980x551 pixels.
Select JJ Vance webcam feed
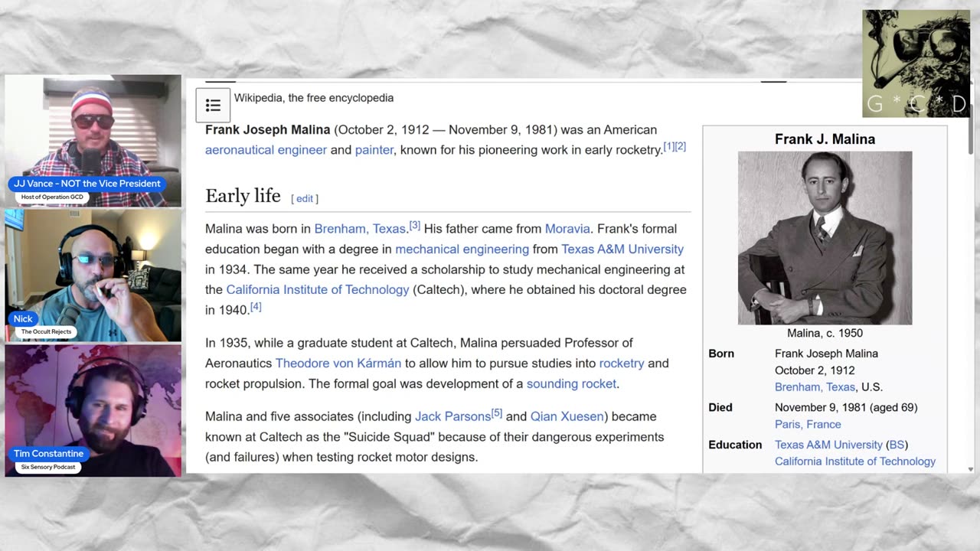coord(93,140)
